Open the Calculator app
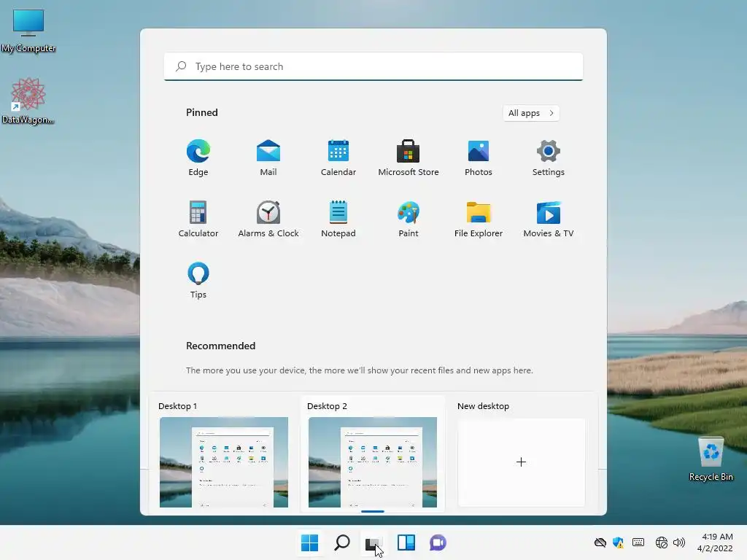 coord(198,219)
